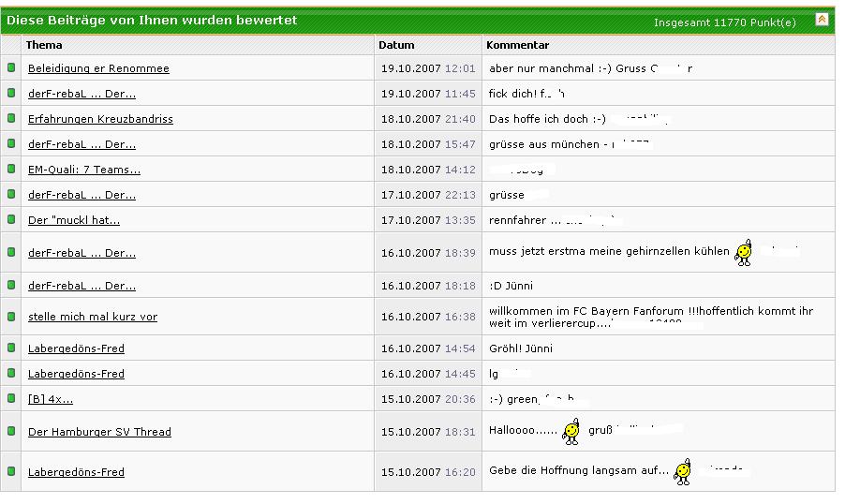Open Erfahrungen Kreuzbandriss topic link
Viewport: 845px width, 504px height.
tap(100, 119)
